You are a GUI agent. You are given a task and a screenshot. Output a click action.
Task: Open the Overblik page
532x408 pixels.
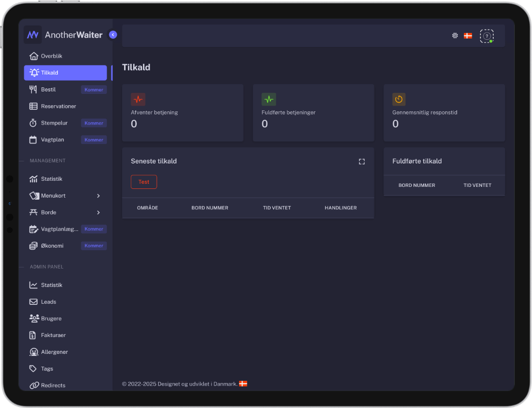point(52,56)
